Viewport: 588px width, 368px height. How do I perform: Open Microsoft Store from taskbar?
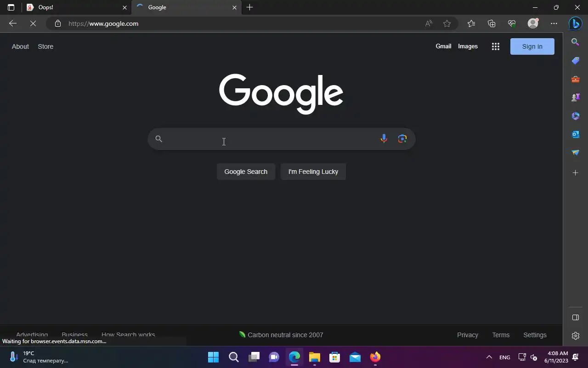(x=335, y=357)
